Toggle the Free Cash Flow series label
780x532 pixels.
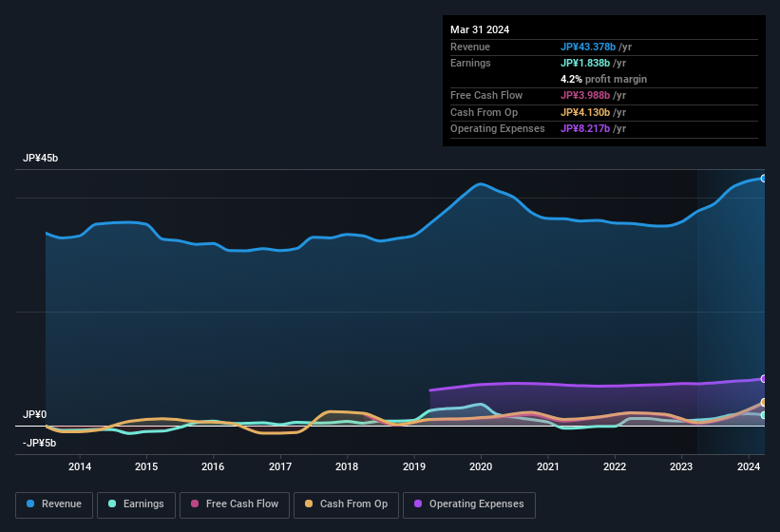click(242, 504)
